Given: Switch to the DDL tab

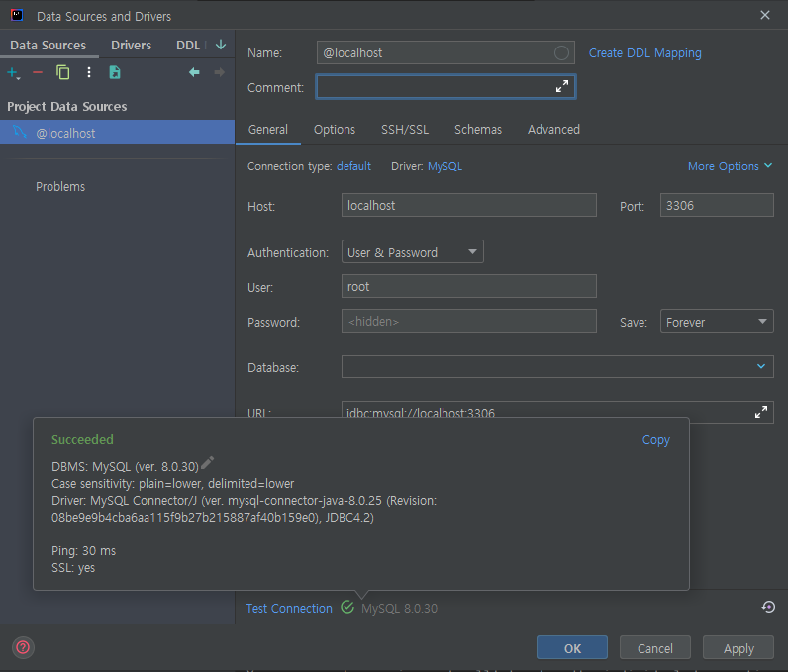Looking at the screenshot, I should pyautogui.click(x=188, y=46).
